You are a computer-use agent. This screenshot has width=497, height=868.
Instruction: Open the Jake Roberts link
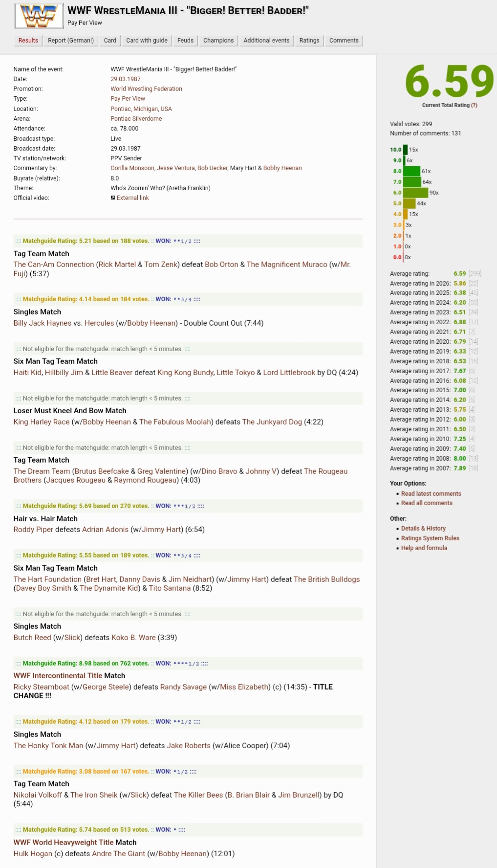coord(189,746)
